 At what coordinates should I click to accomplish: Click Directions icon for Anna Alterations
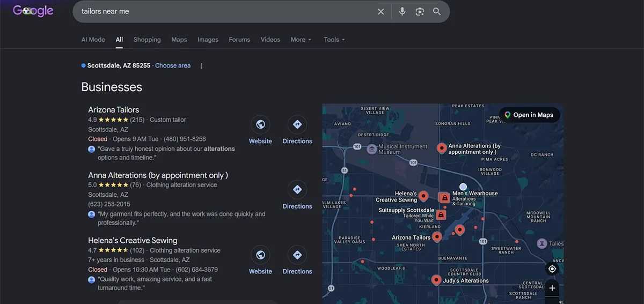coord(297,189)
